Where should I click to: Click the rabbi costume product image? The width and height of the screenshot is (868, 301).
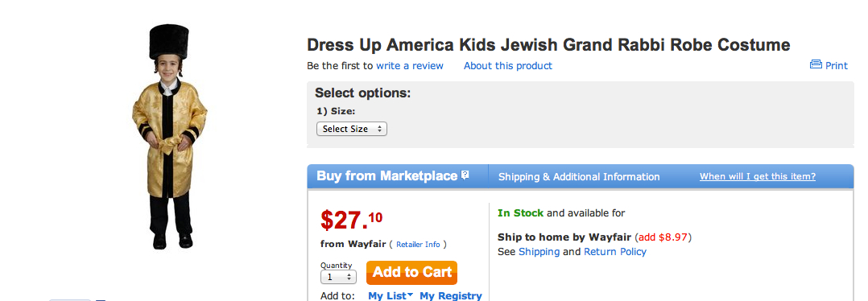[169, 137]
